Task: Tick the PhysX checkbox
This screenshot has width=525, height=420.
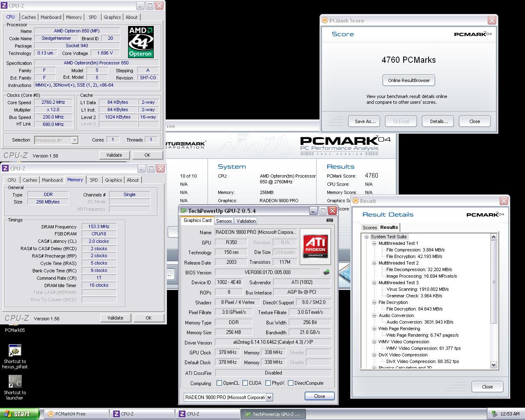Action: click(x=268, y=383)
